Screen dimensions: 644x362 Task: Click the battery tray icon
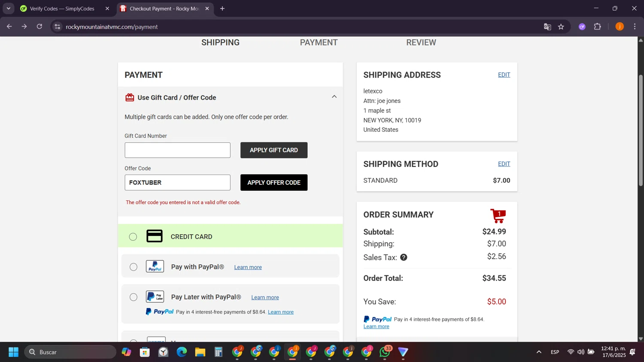(x=591, y=352)
